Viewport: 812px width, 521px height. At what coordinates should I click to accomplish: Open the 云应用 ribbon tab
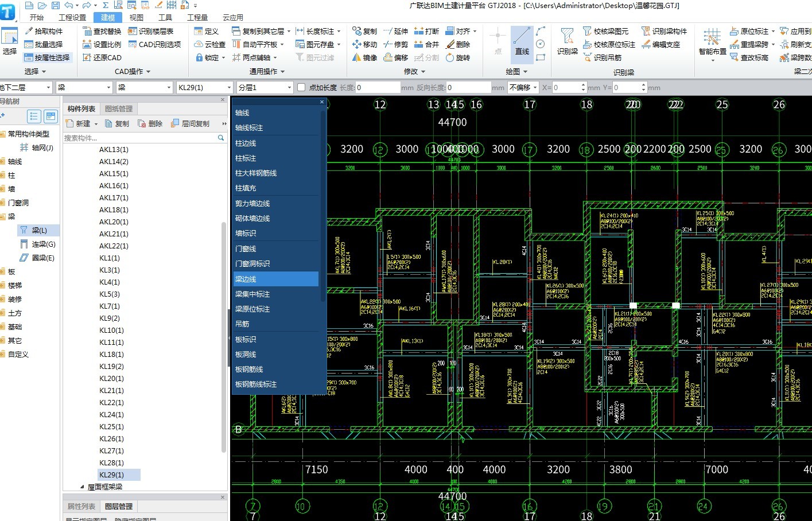233,17
